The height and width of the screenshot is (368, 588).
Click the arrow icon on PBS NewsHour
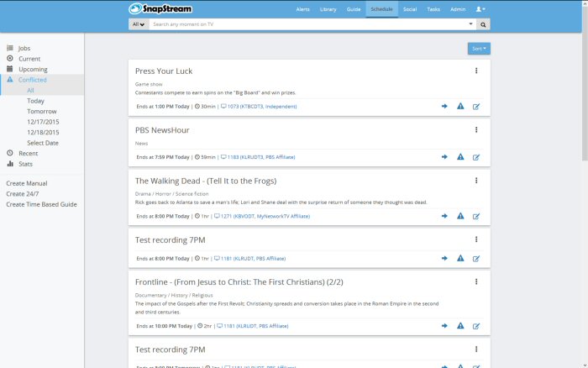pos(444,157)
